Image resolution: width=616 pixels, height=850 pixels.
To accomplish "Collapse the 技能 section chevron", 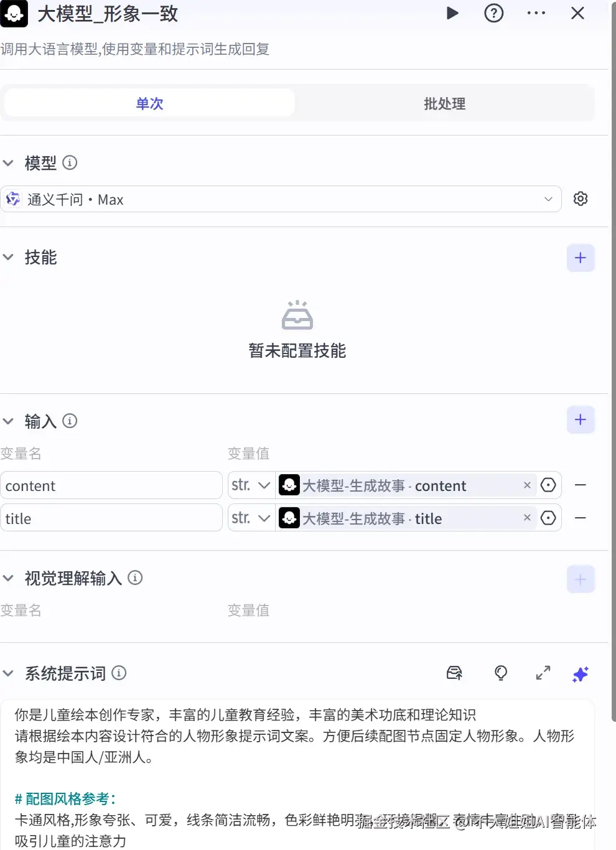I will pyautogui.click(x=8, y=257).
